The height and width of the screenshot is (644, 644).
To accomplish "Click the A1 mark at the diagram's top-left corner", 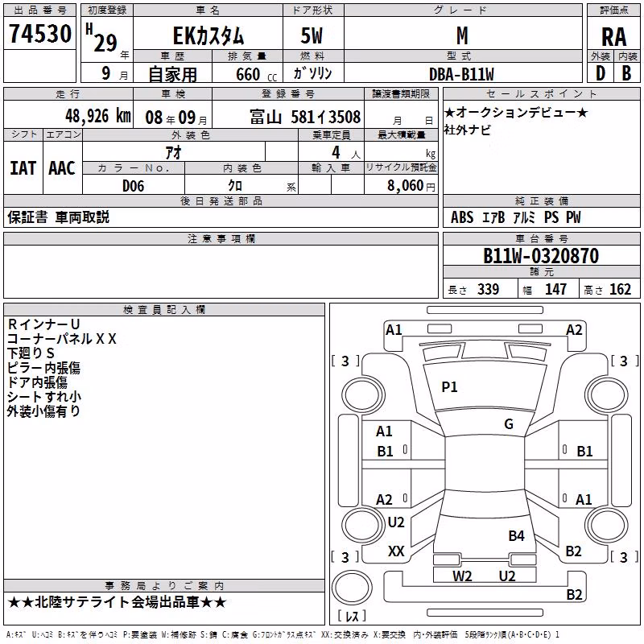I will pyautogui.click(x=394, y=330).
